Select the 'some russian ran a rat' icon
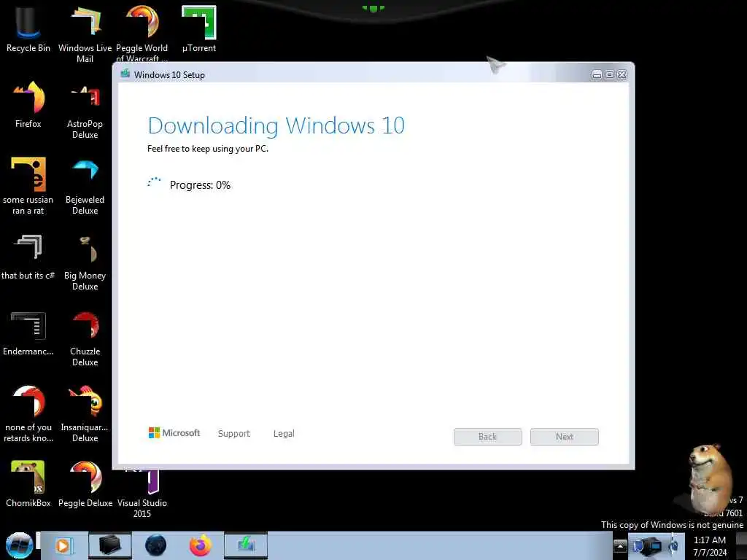Screen dimensions: 747x560 (x=28, y=186)
